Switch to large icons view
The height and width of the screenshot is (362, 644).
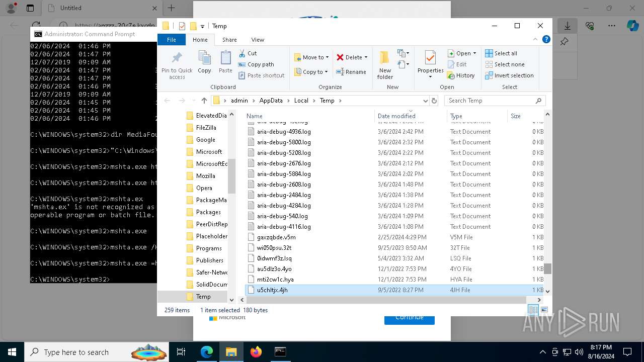(544, 310)
